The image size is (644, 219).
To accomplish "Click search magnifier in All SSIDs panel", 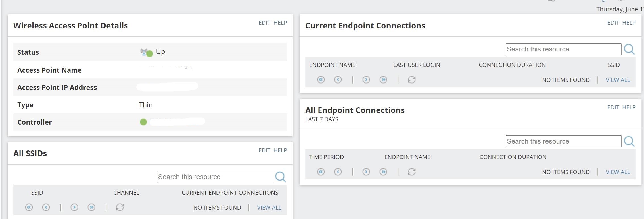I will (280, 177).
